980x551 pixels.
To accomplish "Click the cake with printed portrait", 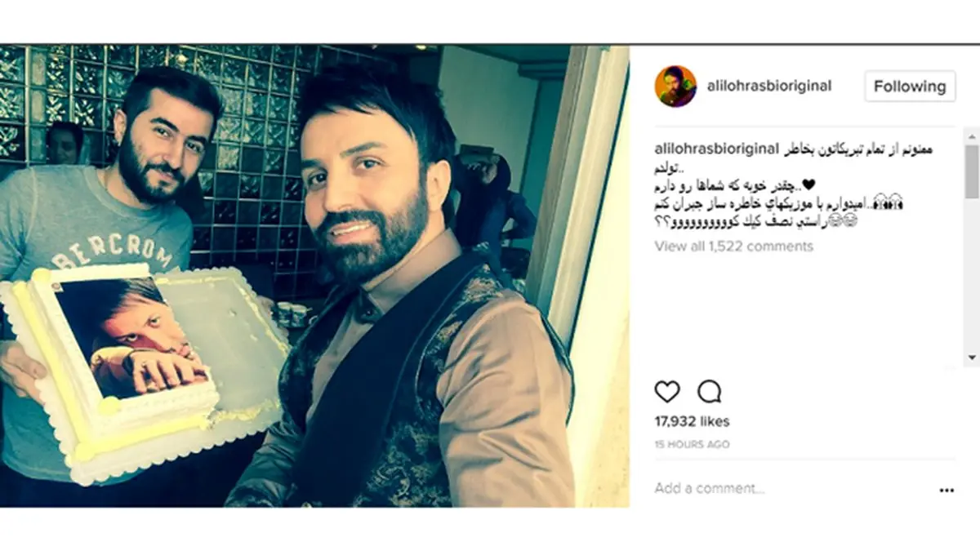I will pyautogui.click(x=143, y=367).
